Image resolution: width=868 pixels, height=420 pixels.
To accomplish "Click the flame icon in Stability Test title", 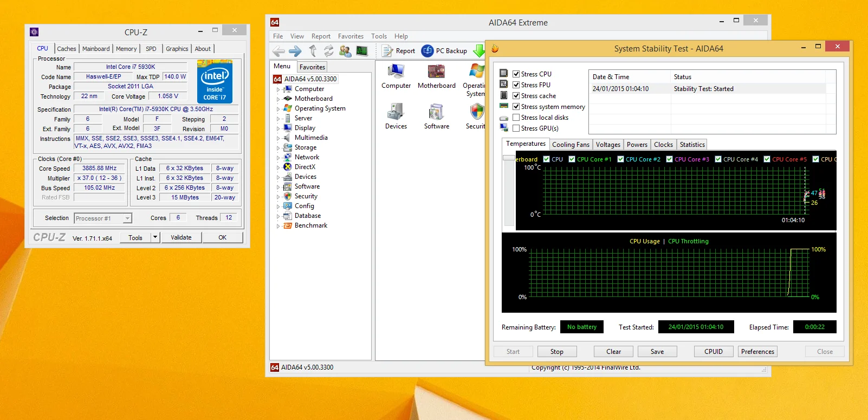I will click(x=495, y=48).
